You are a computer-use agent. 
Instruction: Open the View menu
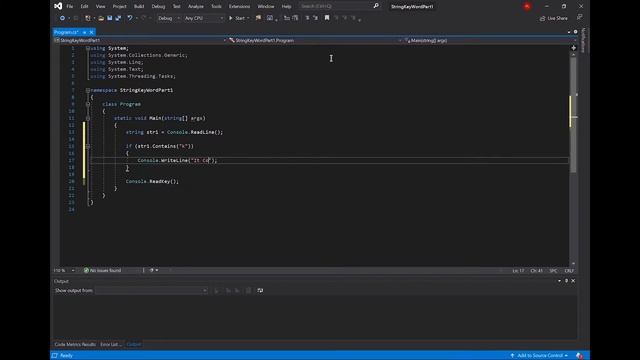[100, 7]
